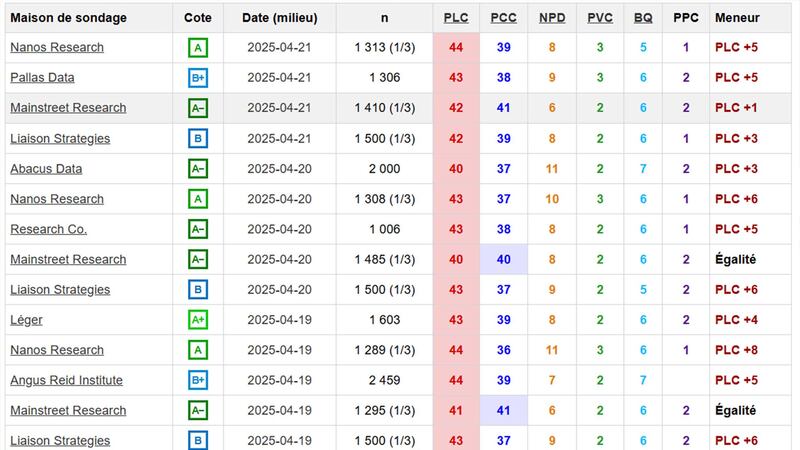Click the PVC column header
800x450 pixels.
pos(600,18)
